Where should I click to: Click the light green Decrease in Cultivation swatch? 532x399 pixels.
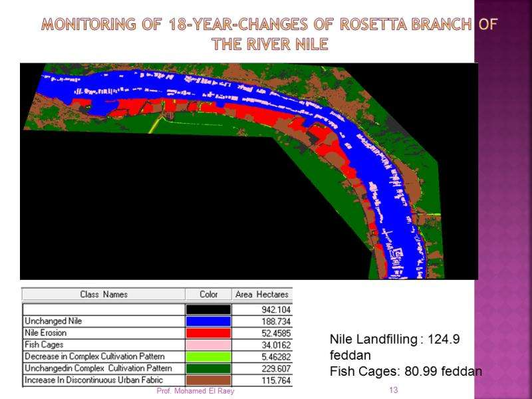click(x=208, y=356)
